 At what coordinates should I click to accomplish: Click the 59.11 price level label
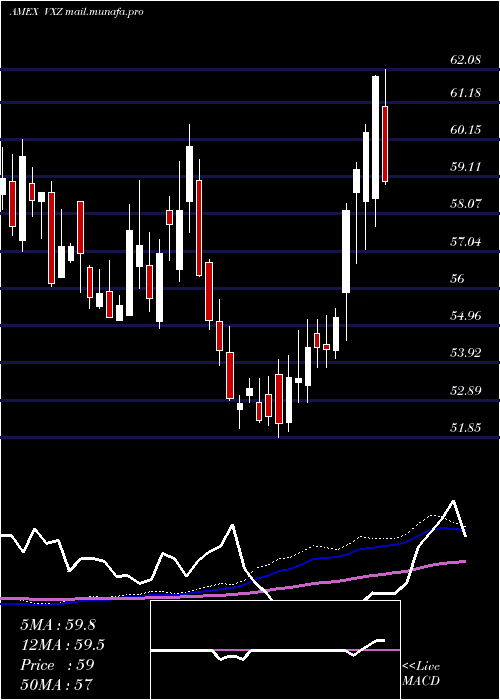[x=465, y=167]
